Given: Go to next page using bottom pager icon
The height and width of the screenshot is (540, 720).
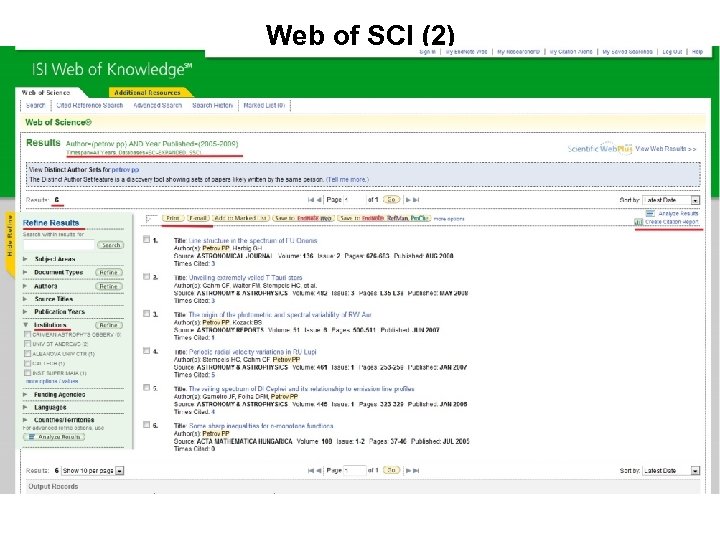Looking at the screenshot, I should [408, 471].
